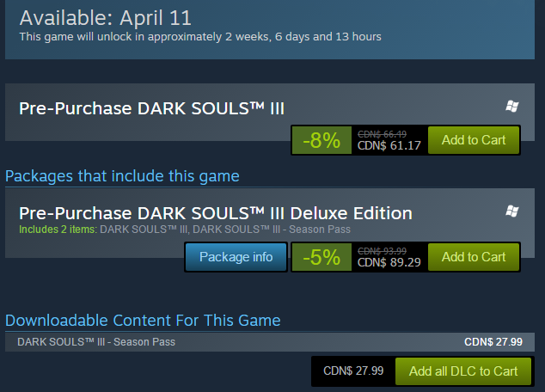Add the DARK SOULS III pre-purchase to cart
The width and height of the screenshot is (545, 392).
pyautogui.click(x=473, y=139)
